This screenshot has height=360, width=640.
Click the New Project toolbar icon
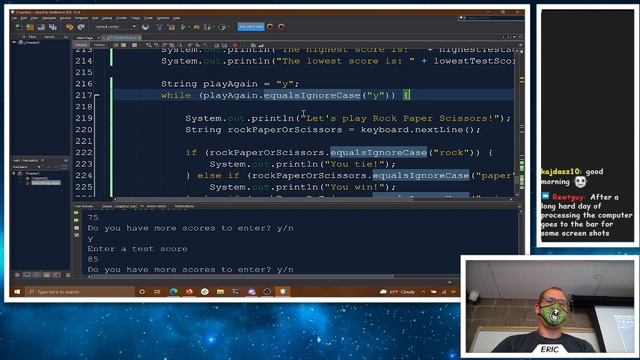[x=30, y=27]
